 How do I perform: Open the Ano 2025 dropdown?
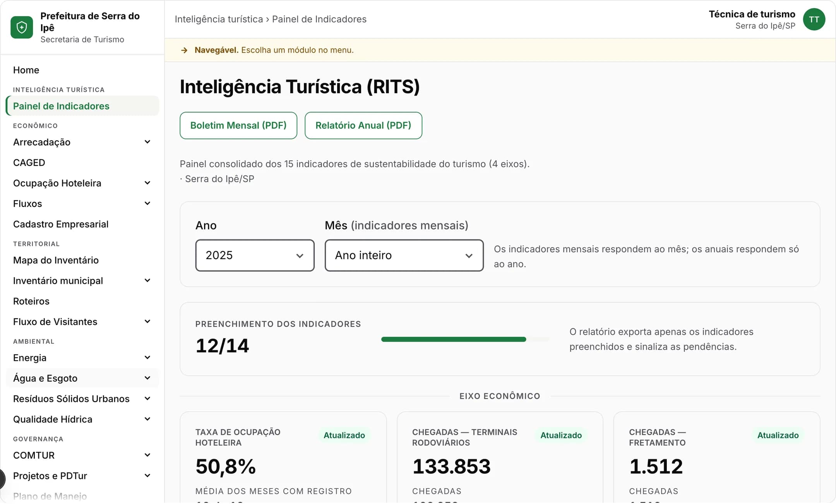(255, 255)
